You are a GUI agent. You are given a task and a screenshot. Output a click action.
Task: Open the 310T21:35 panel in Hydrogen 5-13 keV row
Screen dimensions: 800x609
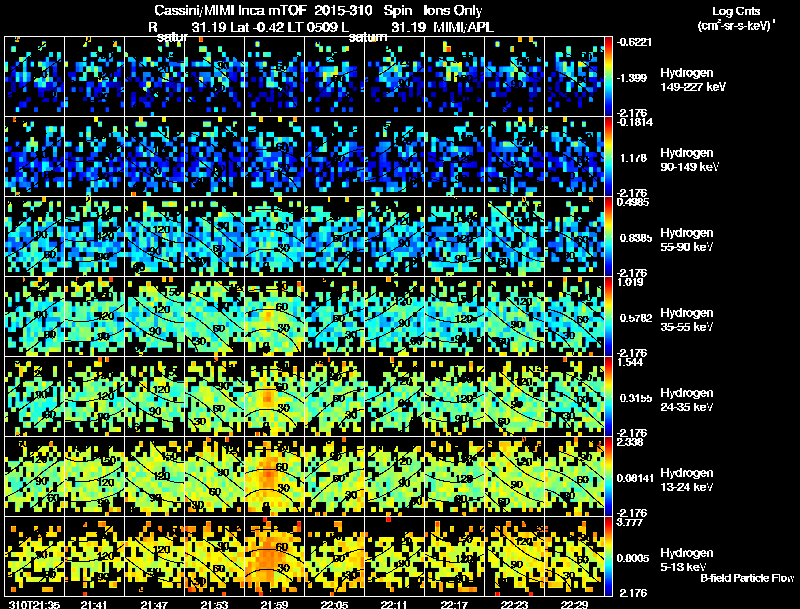35,556
